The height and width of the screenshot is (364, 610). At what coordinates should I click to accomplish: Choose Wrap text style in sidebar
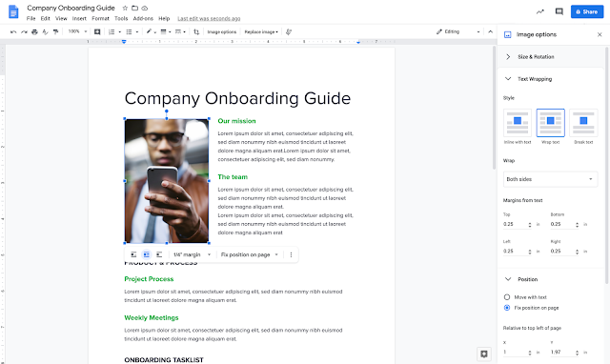coord(551,123)
